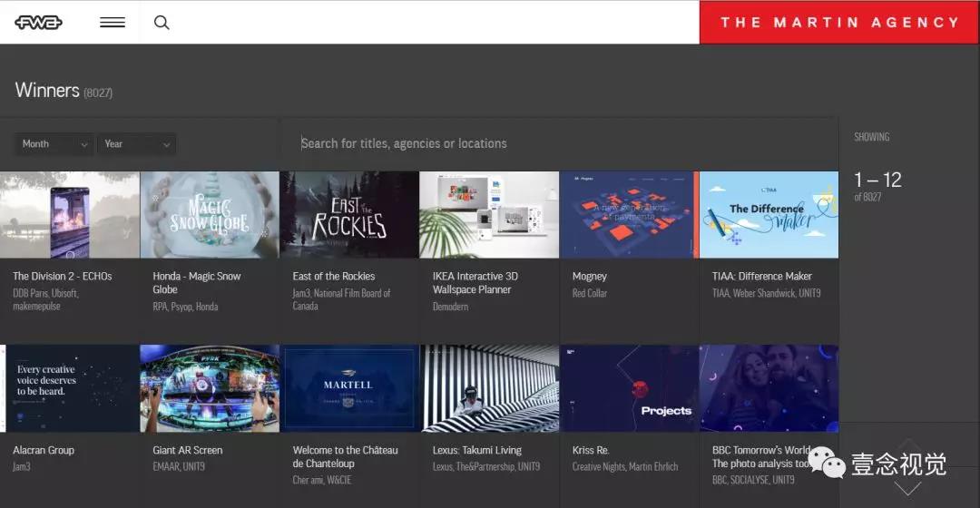This screenshot has height=508, width=980.
Task: Click the search titles, agencies or locations field
Action: (x=544, y=143)
